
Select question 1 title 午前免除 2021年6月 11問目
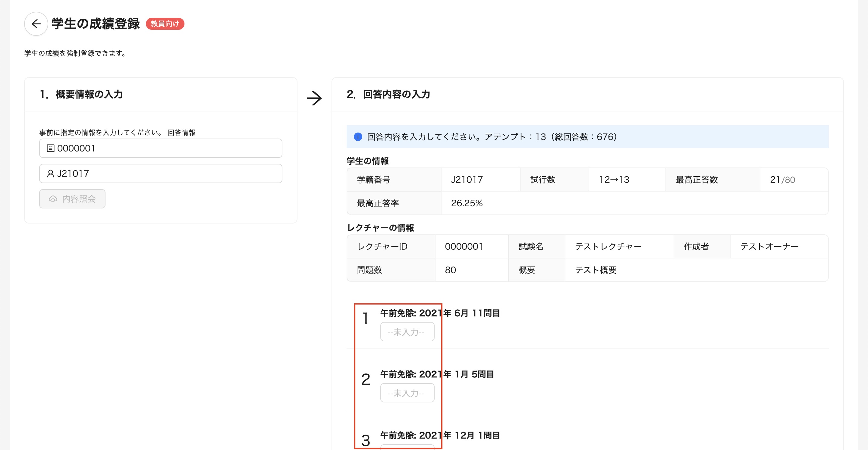point(440,313)
